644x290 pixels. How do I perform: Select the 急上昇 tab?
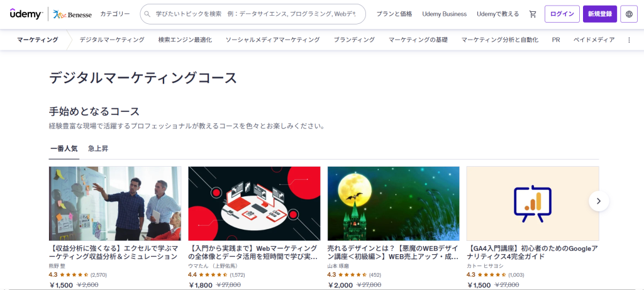point(98,148)
